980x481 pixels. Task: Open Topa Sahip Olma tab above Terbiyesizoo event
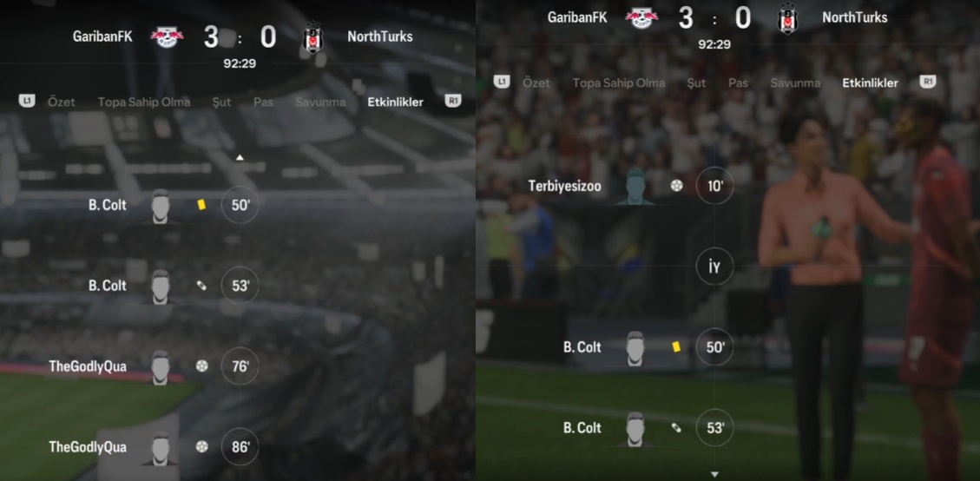pos(619,82)
